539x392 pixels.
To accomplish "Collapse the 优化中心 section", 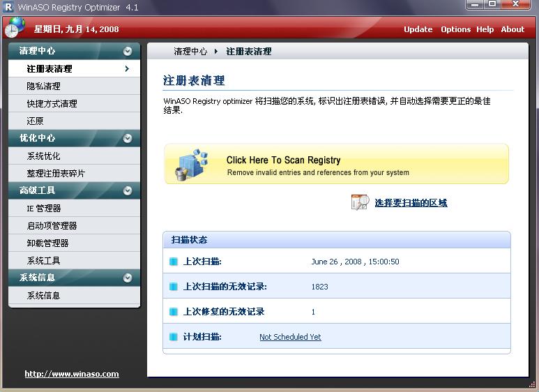I will click(128, 138).
